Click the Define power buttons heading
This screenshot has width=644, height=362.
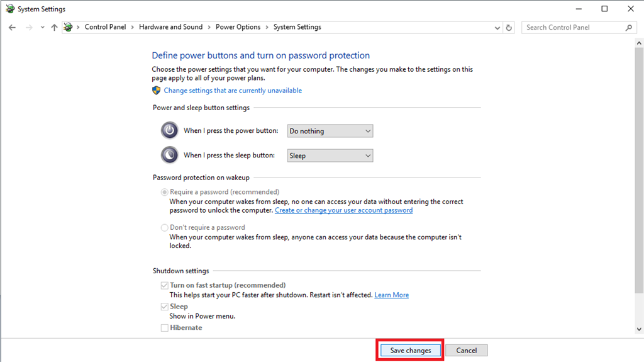[x=261, y=55]
